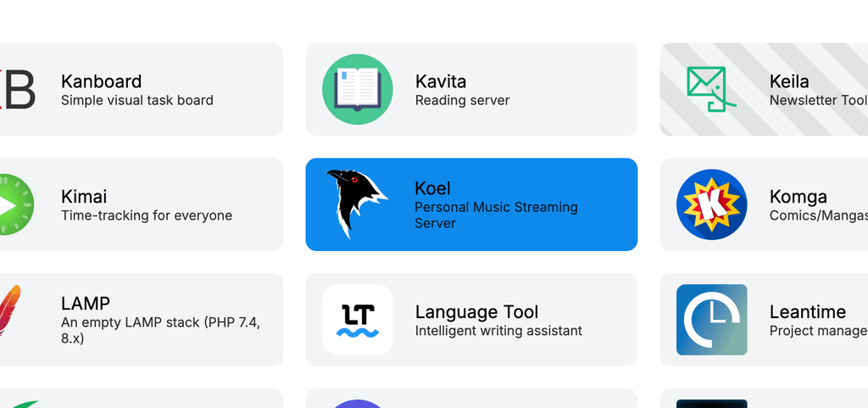The height and width of the screenshot is (408, 868).
Task: Click the Leantime clock icon
Action: [x=711, y=320]
